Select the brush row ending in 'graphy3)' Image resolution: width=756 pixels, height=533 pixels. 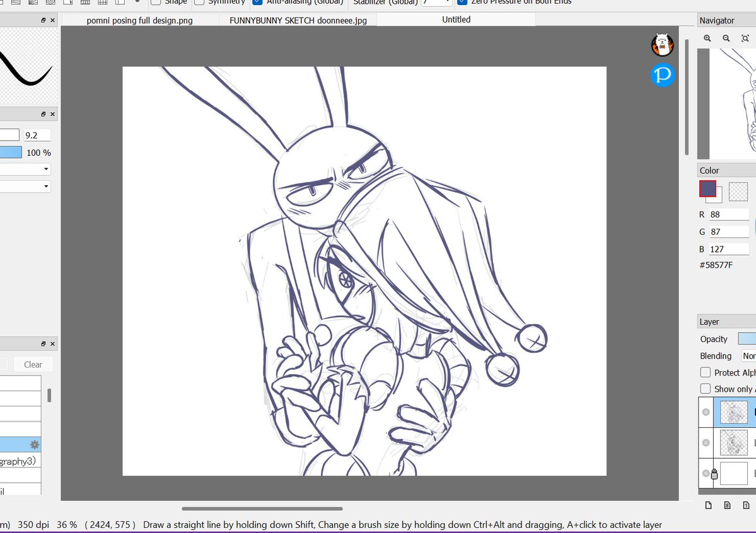[x=20, y=461]
